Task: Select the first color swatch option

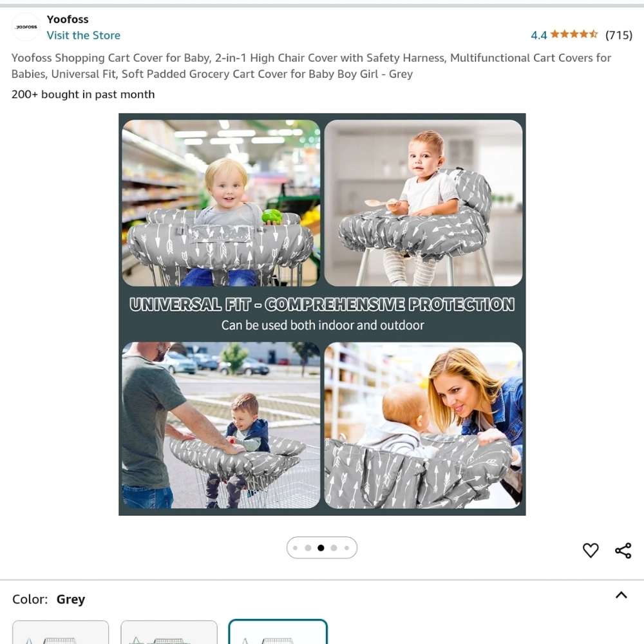Action: coord(61,632)
